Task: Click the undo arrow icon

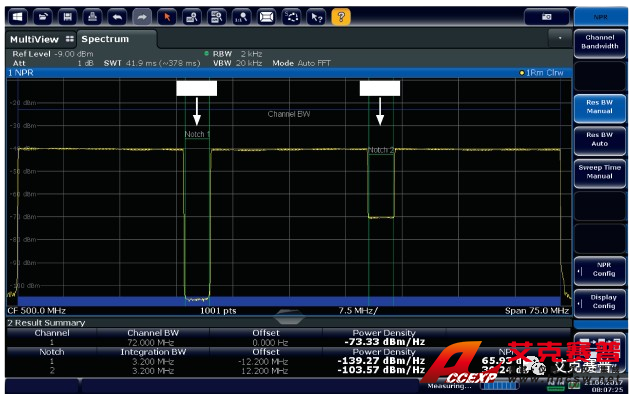Action: [x=117, y=17]
